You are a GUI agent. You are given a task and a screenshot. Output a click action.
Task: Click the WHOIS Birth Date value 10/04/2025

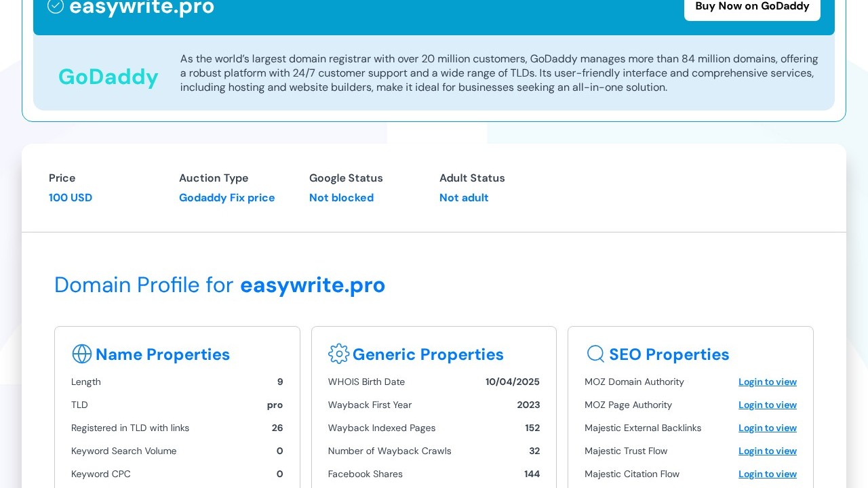pyautogui.click(x=512, y=382)
